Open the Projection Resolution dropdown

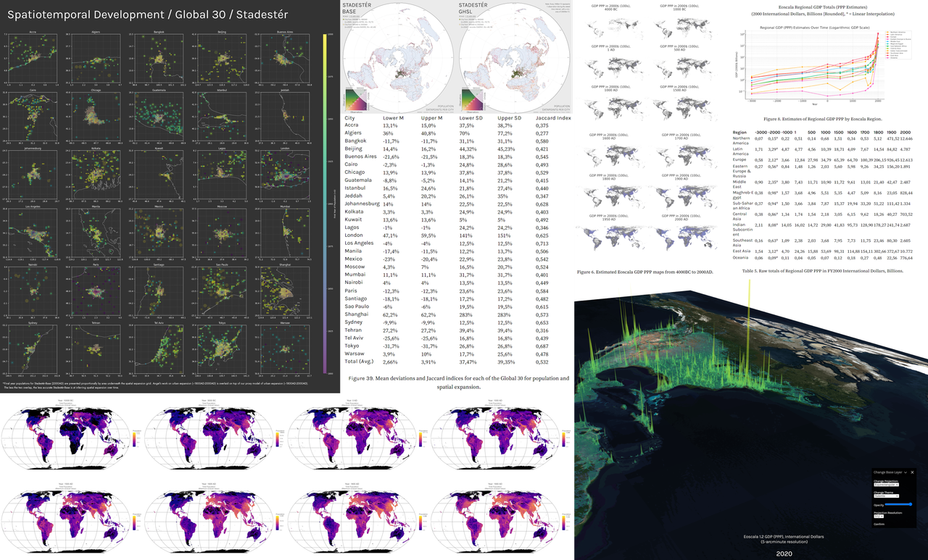pos(879,517)
